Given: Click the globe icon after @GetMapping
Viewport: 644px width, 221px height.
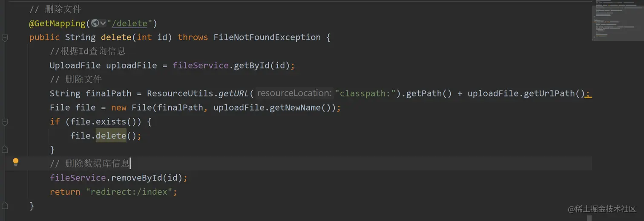Looking at the screenshot, I should [95, 23].
